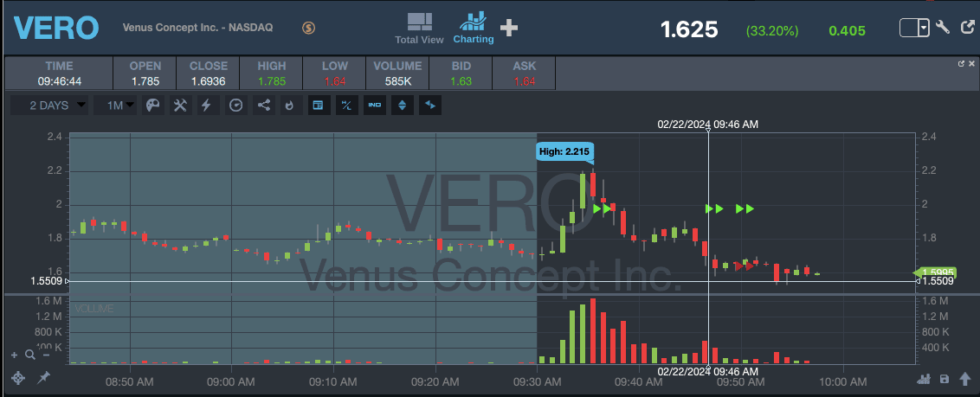
Task: Enable the crosshair move tool
Action: [x=19, y=378]
